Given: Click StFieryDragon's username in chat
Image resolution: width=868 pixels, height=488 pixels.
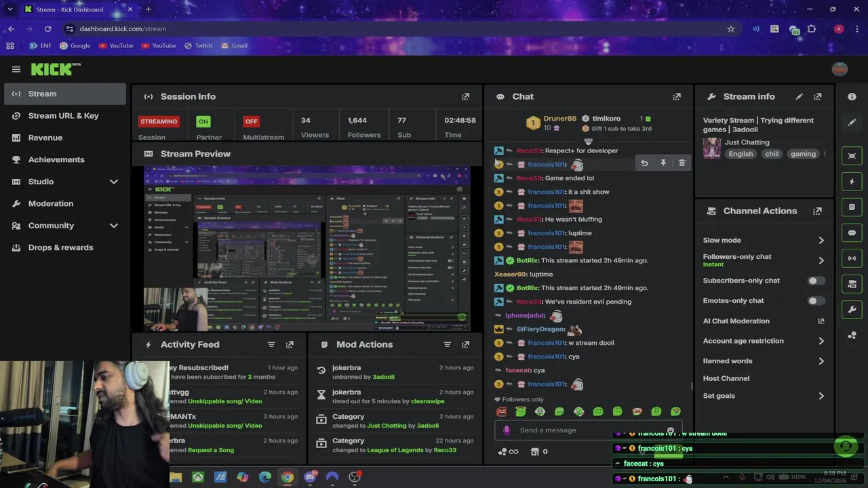Looking at the screenshot, I should [x=540, y=329].
